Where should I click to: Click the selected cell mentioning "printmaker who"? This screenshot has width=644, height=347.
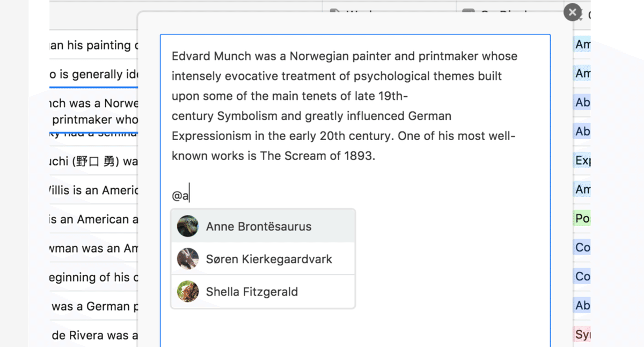coord(94,110)
